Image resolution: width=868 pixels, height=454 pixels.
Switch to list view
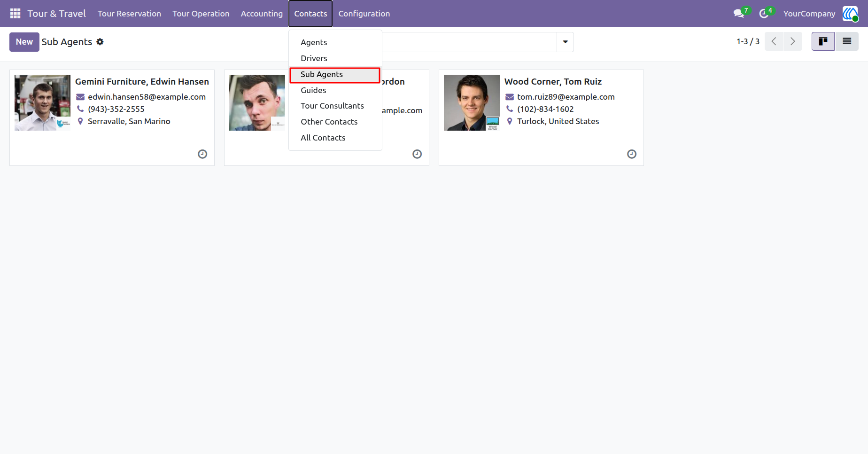pyautogui.click(x=847, y=41)
